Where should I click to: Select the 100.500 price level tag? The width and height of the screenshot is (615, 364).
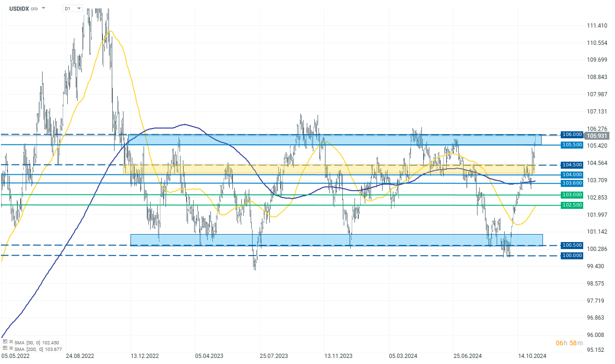573,245
